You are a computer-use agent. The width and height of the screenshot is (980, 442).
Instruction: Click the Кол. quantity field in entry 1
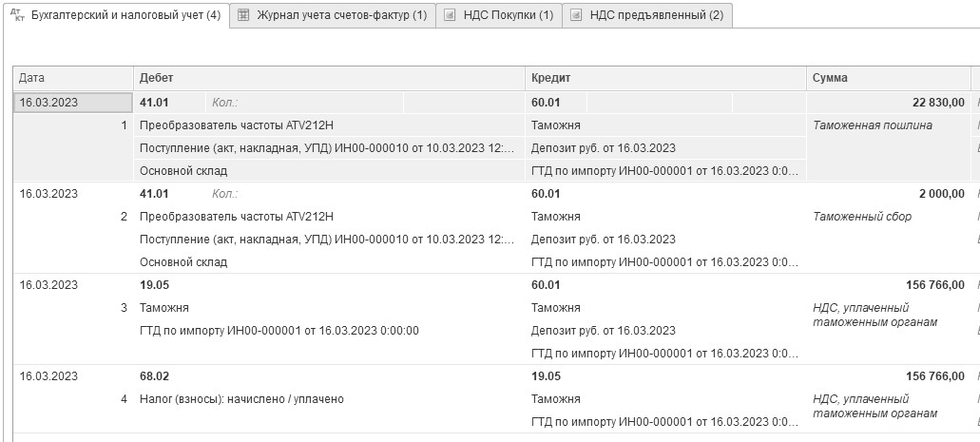pyautogui.click(x=225, y=102)
